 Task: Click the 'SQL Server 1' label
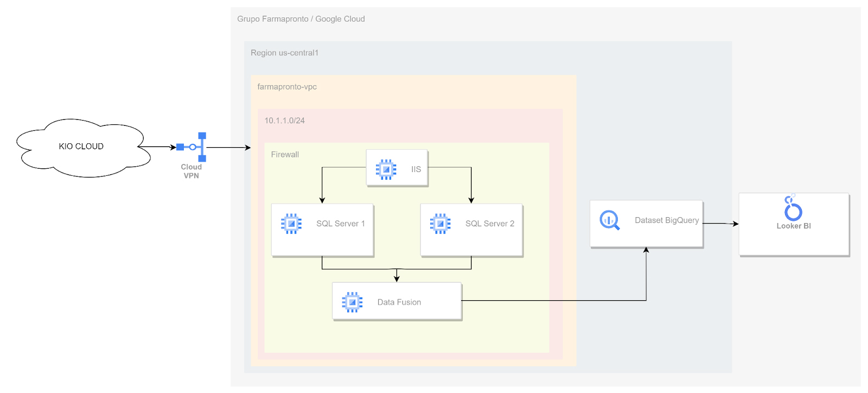[x=341, y=224]
